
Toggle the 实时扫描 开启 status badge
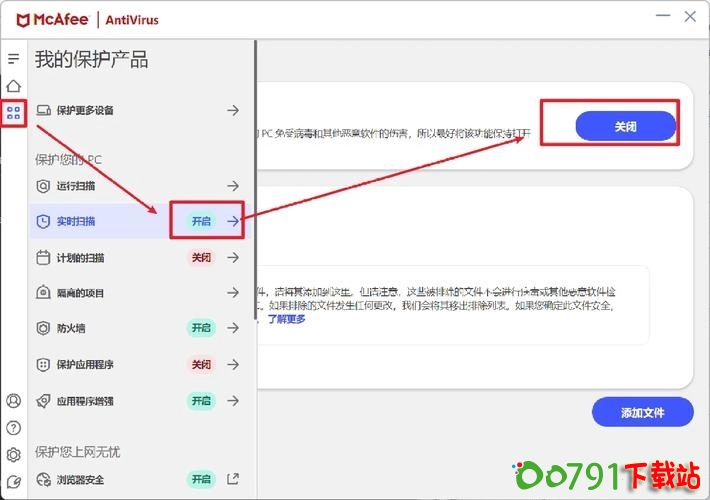tap(201, 221)
